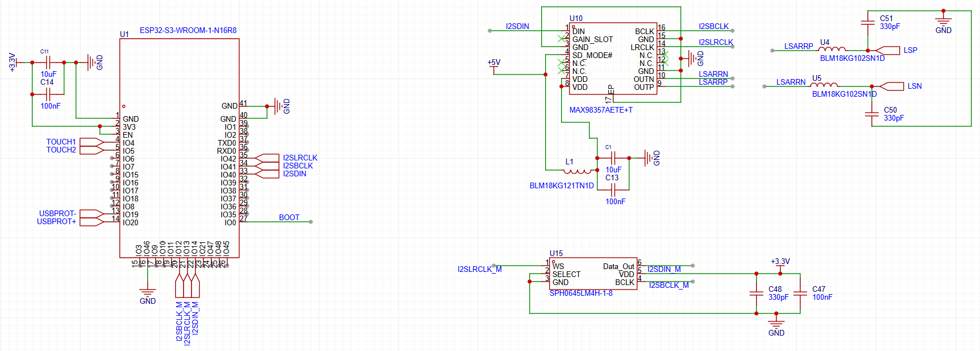Click the IO0 pin name on U1
This screenshot has height=351, width=980.
230,222
